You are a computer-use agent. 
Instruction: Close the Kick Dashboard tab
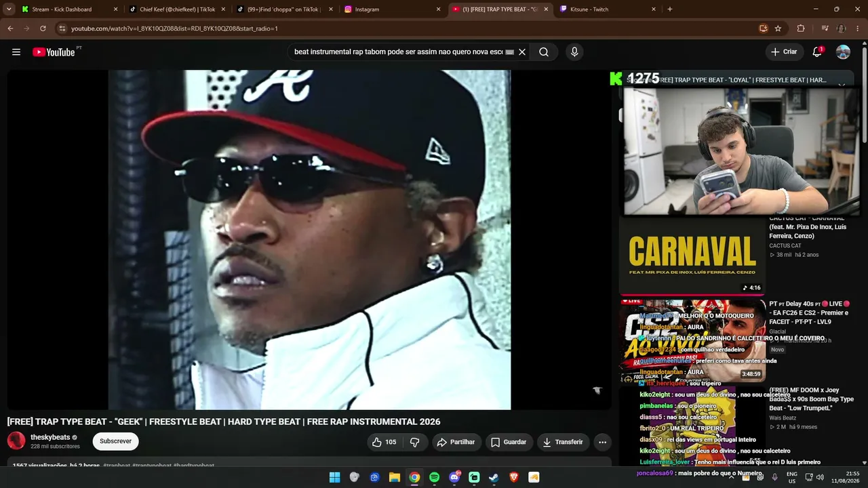coord(115,9)
